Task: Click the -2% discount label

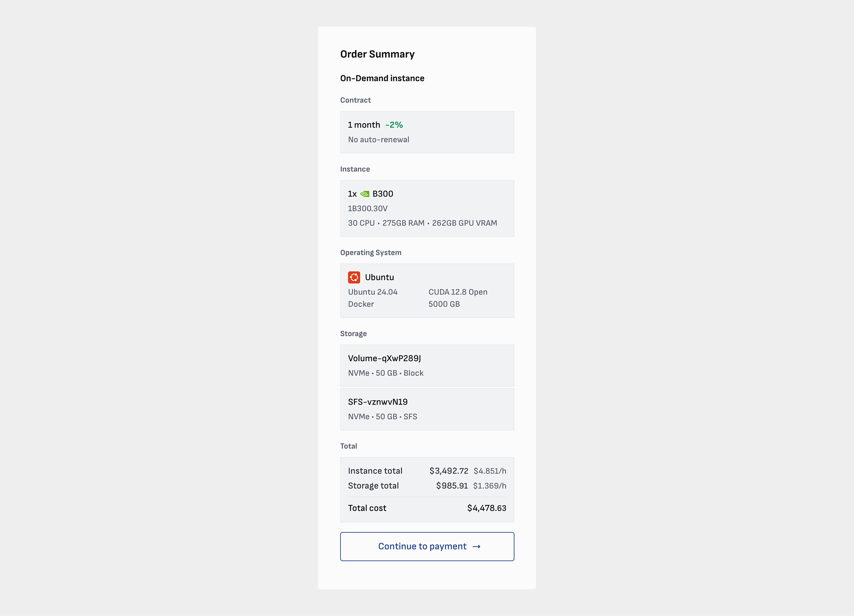Action: 394,125
